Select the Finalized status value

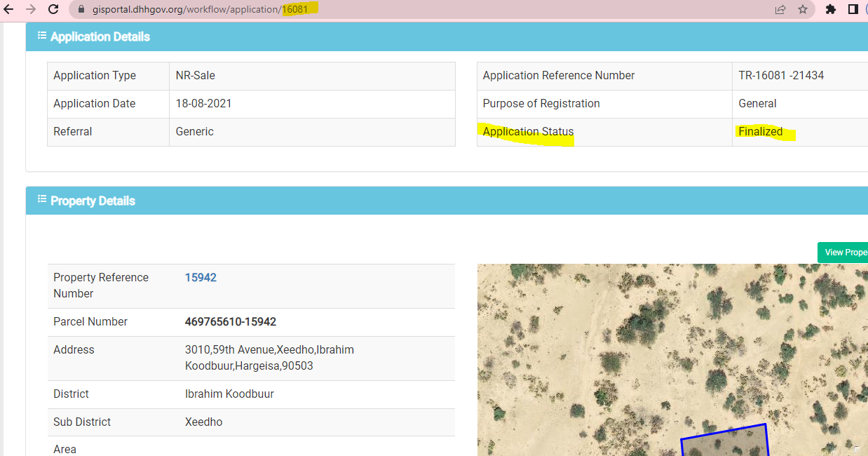tap(760, 132)
